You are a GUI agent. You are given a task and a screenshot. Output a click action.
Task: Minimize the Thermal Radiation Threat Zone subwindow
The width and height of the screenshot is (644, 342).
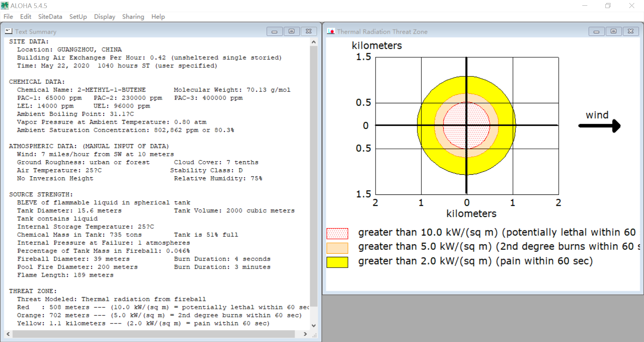coord(597,32)
